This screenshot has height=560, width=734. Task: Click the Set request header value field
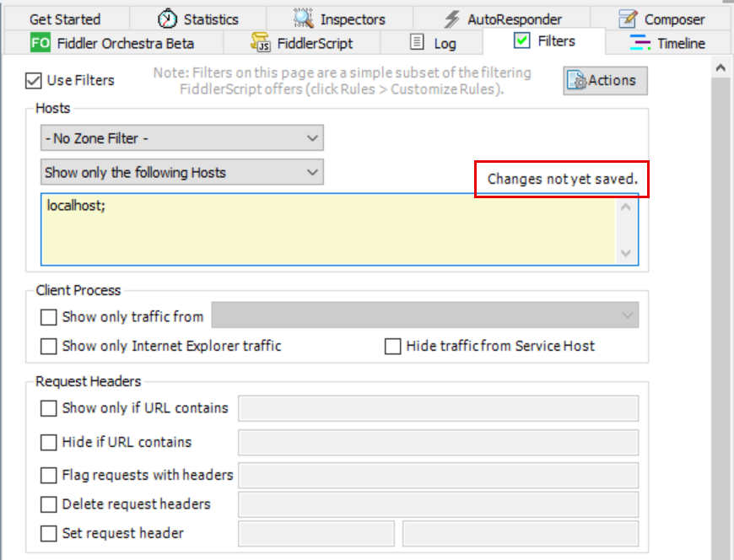pos(521,534)
